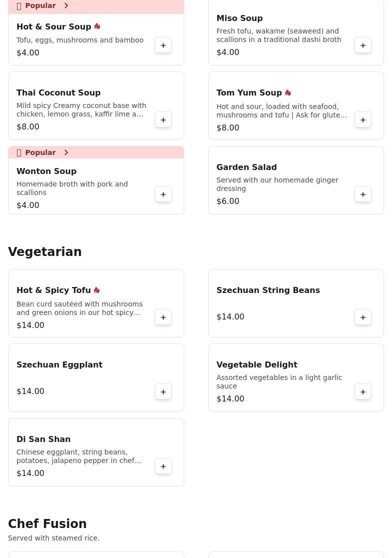Click the Vegetarian section heading
The width and height of the screenshot is (392, 558).
point(45,252)
